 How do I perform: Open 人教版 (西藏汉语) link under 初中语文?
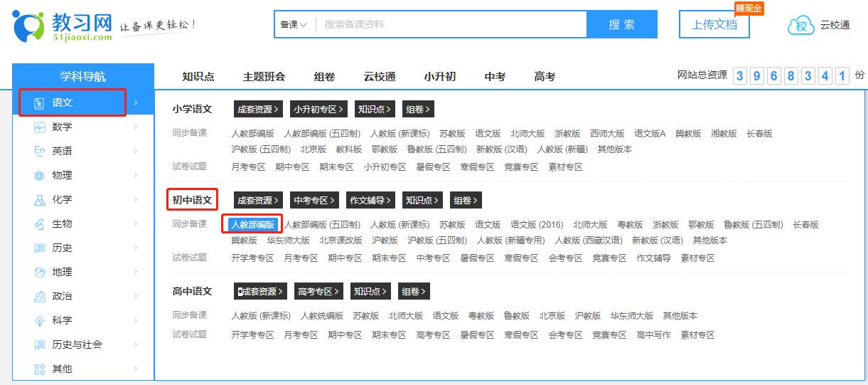click(589, 241)
